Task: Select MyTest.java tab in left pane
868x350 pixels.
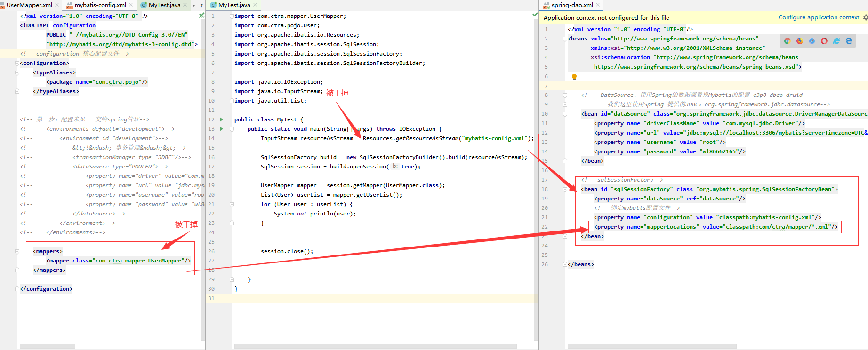Action: 164,5
